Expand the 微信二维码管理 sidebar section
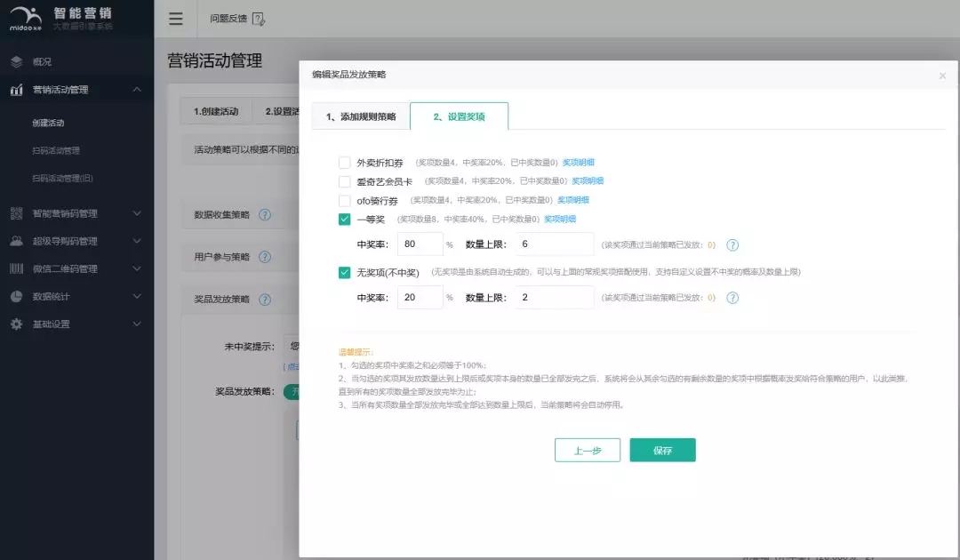 pyautogui.click(x=137, y=268)
